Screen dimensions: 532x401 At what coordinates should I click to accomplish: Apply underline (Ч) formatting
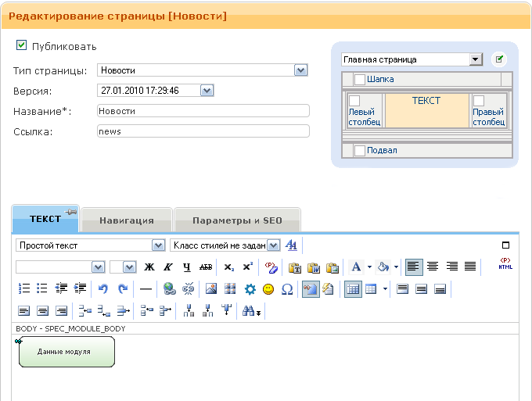(186, 267)
